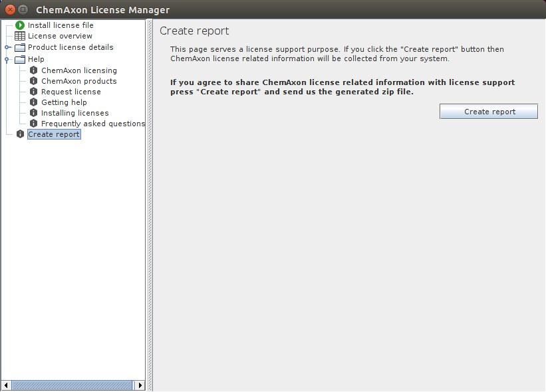Click the right scrollbar arrow
546x392 pixels.
tap(140, 385)
